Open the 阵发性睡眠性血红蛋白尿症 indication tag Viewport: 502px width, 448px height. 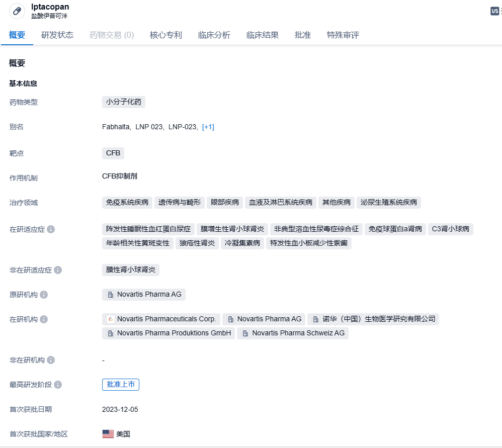(x=148, y=229)
